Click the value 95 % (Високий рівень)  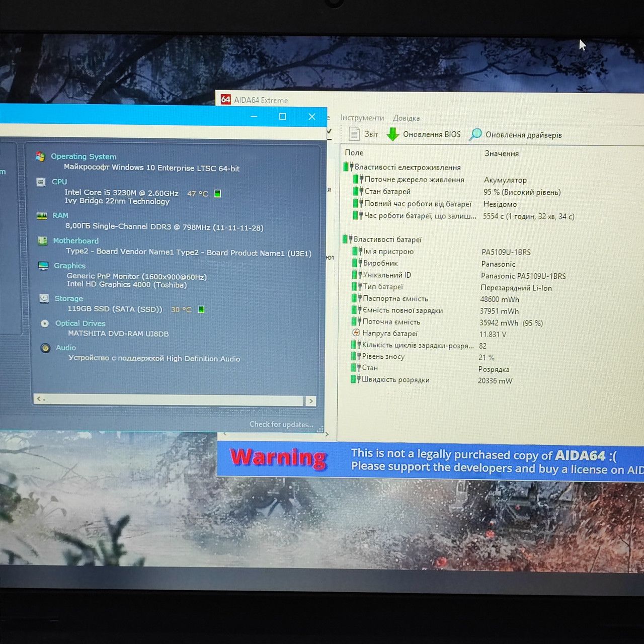pyautogui.click(x=522, y=192)
